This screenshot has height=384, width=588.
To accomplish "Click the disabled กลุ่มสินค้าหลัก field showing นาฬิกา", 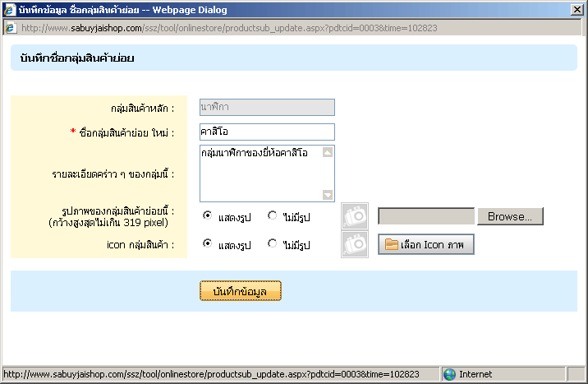I will [x=267, y=108].
